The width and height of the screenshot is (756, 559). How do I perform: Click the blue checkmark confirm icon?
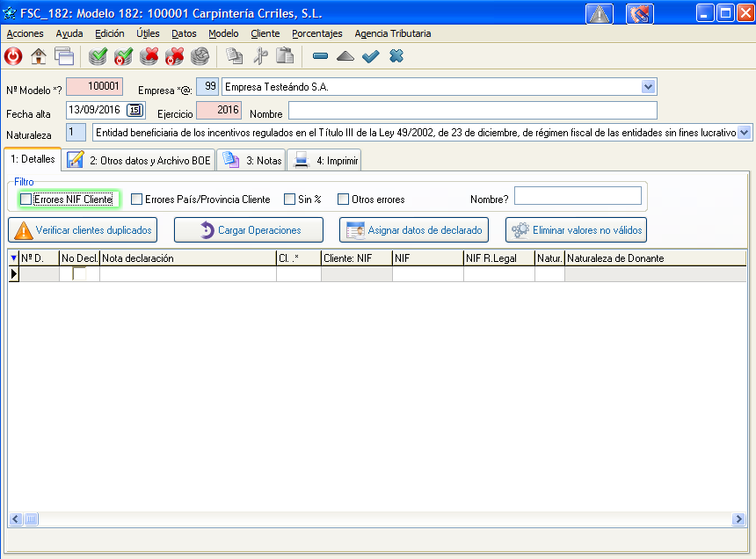[x=371, y=56]
